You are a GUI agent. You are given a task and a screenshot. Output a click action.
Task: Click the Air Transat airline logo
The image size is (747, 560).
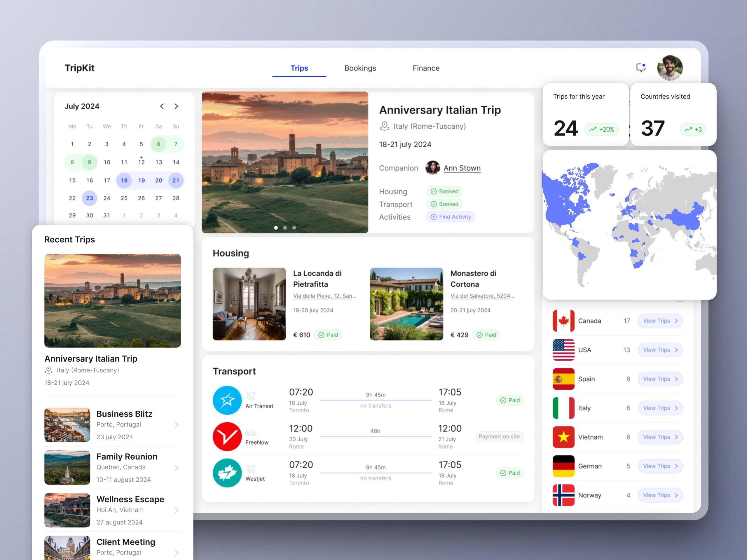coord(227,400)
